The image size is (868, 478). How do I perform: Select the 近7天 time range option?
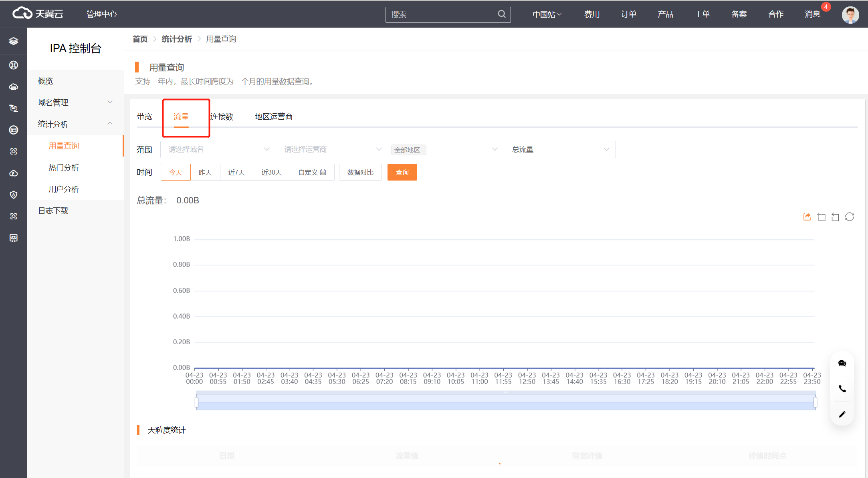point(236,172)
